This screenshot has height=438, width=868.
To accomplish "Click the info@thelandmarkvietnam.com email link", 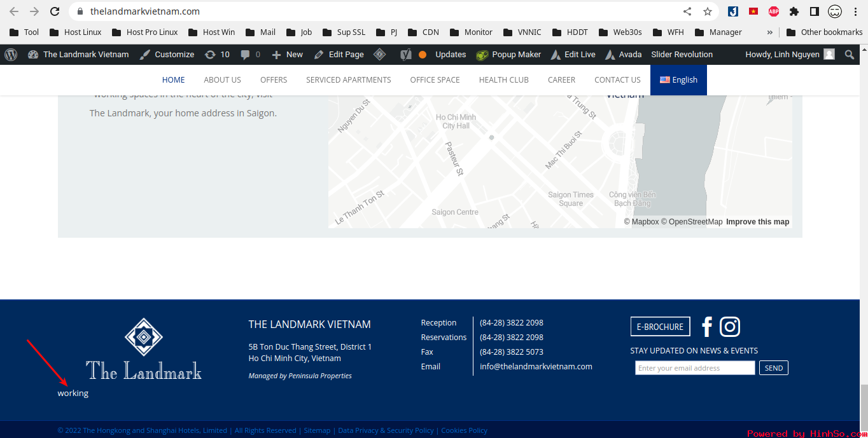I will tap(536, 367).
